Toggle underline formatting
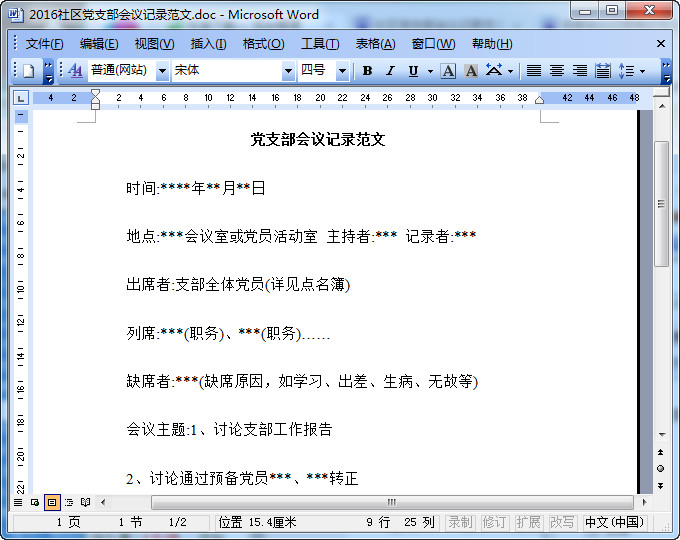The width and height of the screenshot is (680, 540). point(413,70)
